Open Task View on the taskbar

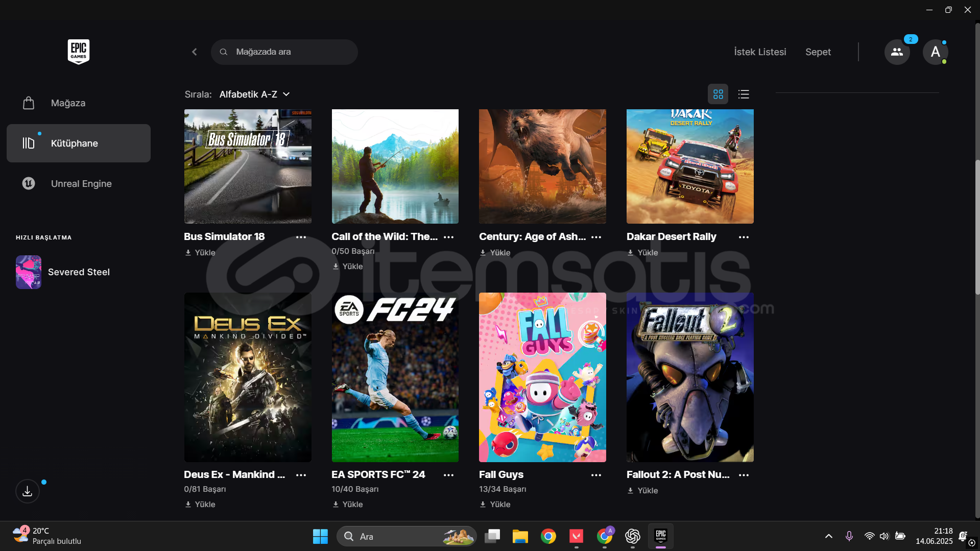click(492, 537)
